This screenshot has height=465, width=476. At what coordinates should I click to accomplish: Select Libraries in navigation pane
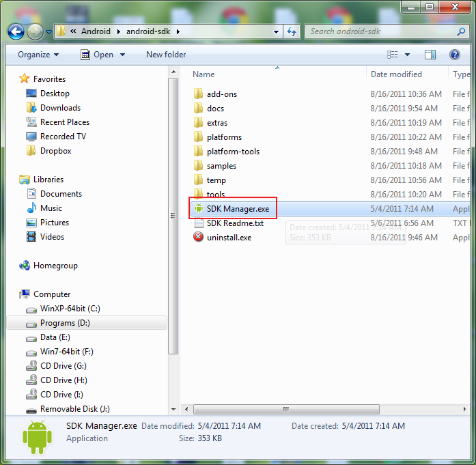48,180
